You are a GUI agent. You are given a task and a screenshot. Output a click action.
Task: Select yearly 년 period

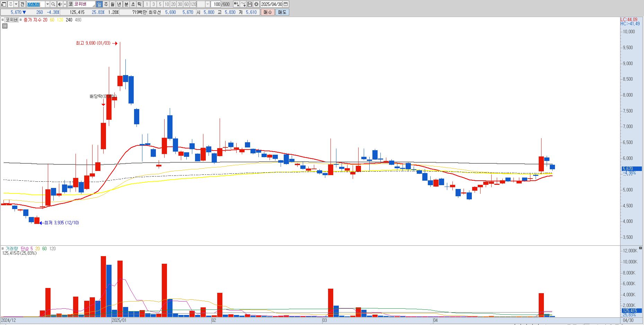point(119,4)
